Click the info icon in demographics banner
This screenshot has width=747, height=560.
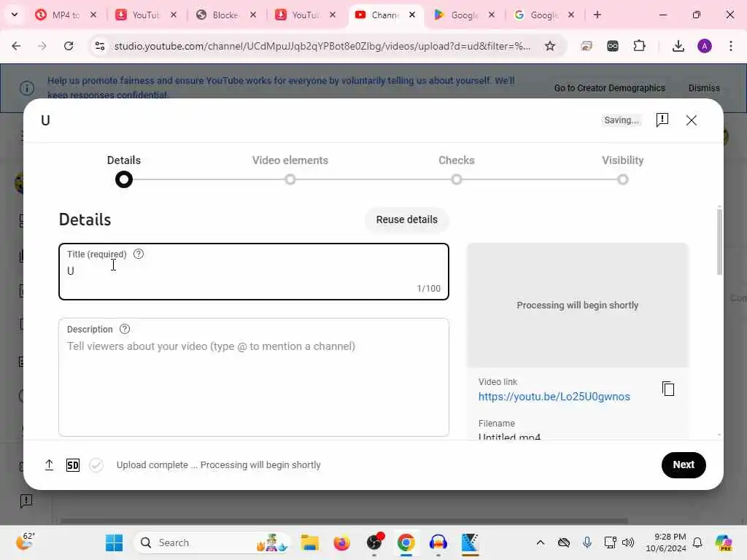(27, 88)
